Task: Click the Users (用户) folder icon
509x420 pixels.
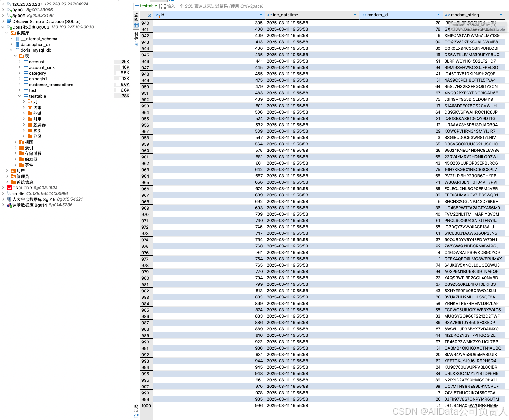Action: pos(13,171)
